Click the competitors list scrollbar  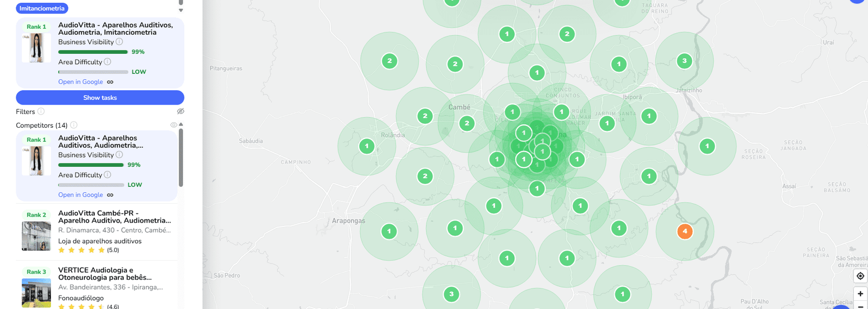click(x=181, y=157)
